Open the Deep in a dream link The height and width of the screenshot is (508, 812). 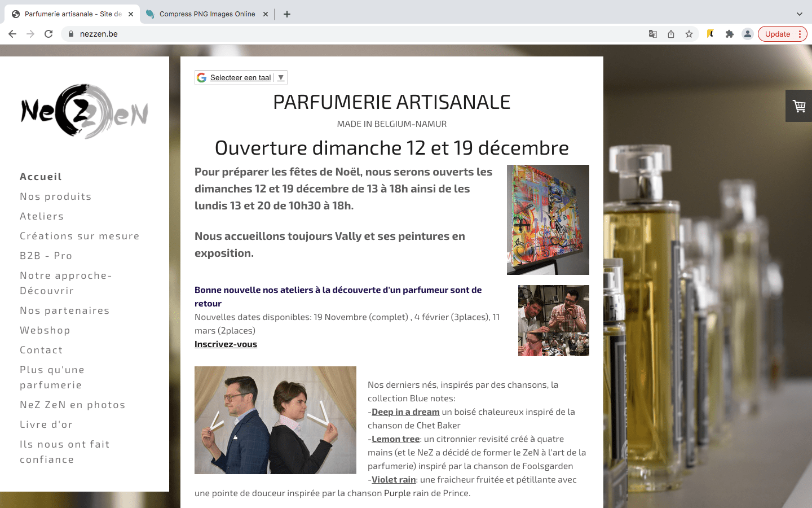pos(405,412)
